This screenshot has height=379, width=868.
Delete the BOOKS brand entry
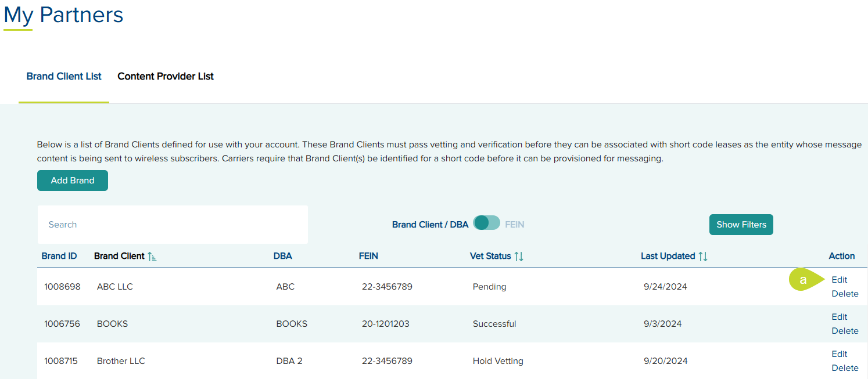(845, 331)
